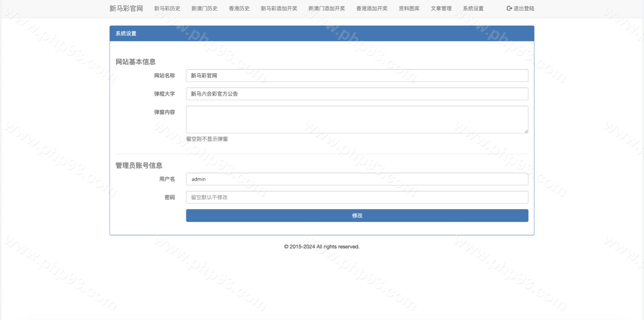Go to 文章管理 section
Viewport: 644px width, 320px height.
click(x=441, y=8)
